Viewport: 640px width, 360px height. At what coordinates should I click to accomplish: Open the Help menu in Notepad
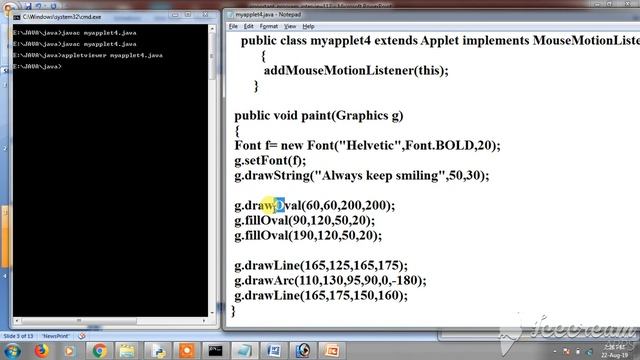coord(308,27)
